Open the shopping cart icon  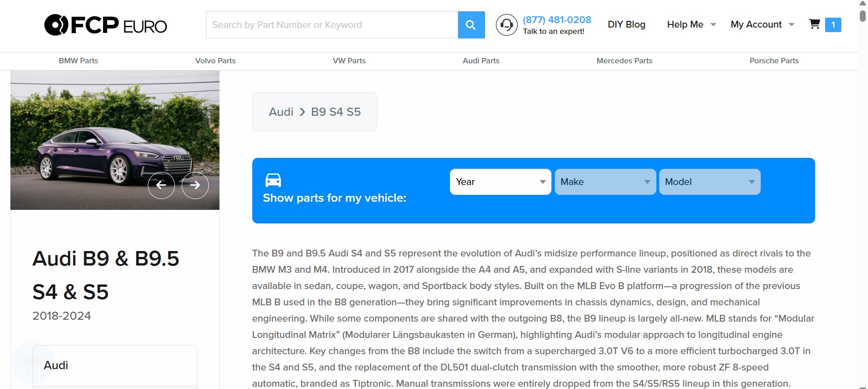coord(814,24)
